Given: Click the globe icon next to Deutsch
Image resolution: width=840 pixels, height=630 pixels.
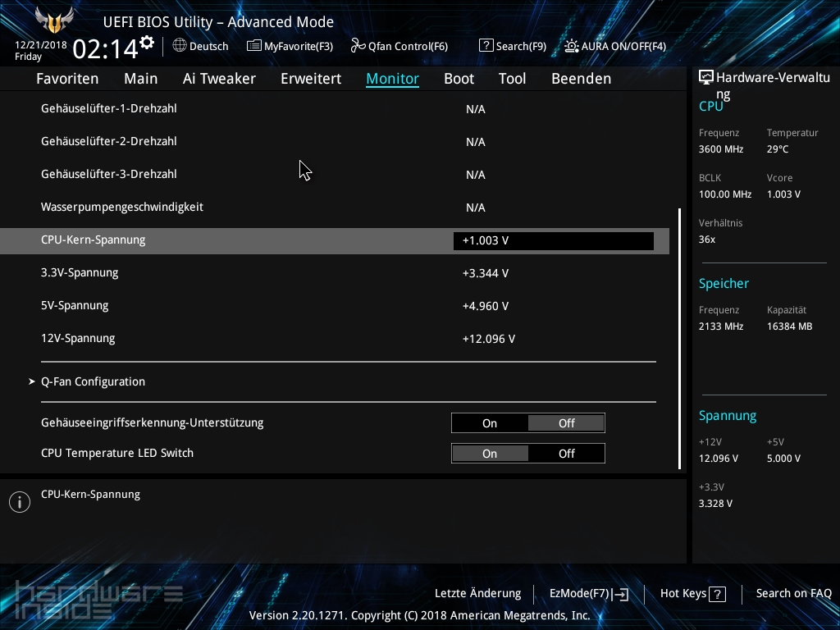Looking at the screenshot, I should (x=179, y=46).
